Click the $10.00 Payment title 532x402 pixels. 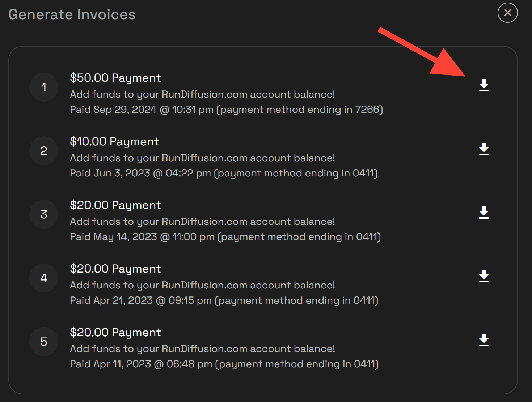coord(114,142)
